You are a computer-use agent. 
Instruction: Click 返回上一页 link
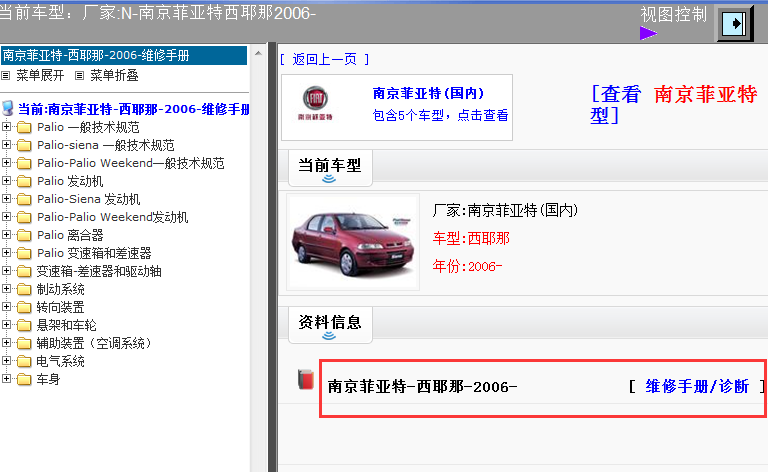pos(324,59)
